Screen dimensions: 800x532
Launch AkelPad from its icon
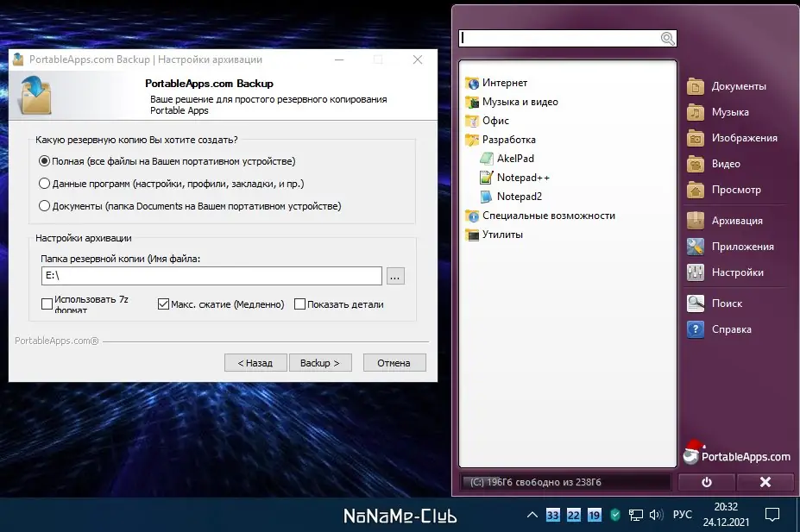[x=486, y=159]
